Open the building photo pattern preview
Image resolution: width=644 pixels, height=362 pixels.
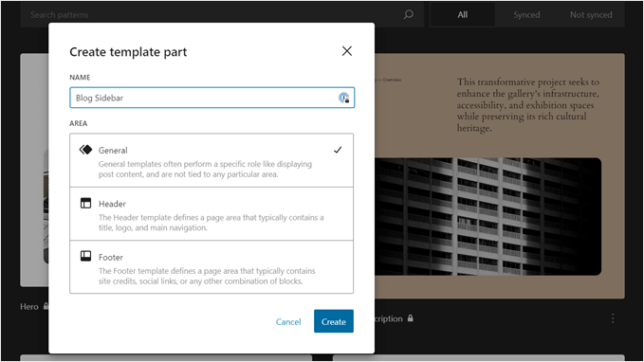point(488,216)
